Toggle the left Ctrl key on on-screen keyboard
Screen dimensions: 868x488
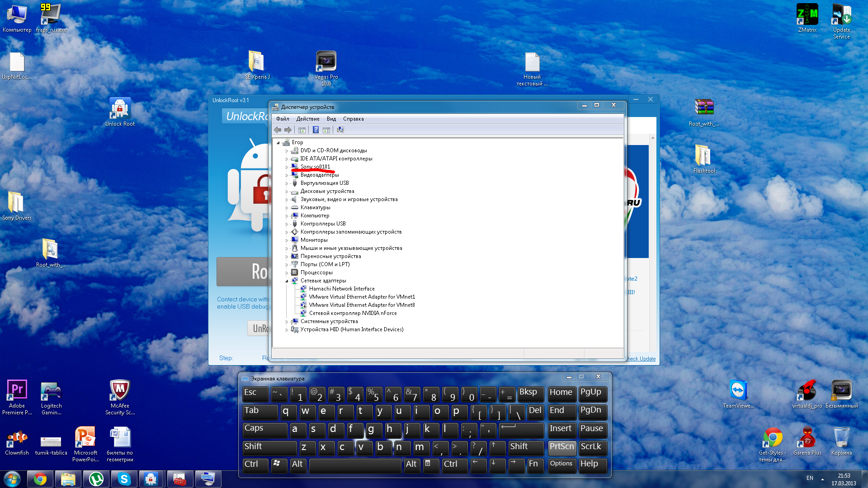(x=255, y=465)
